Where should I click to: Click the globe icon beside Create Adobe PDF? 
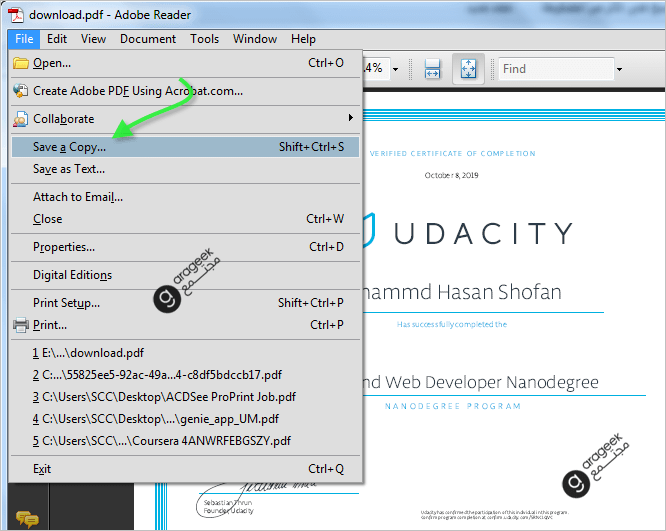pos(20,91)
